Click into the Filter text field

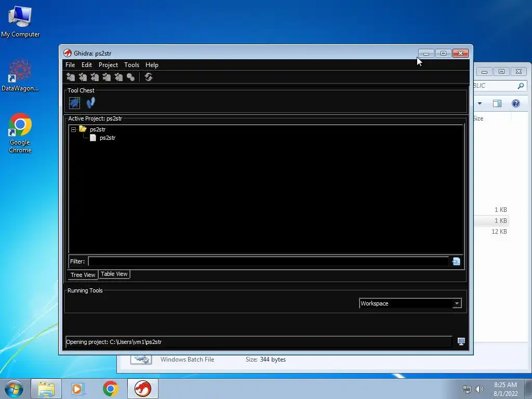(x=268, y=261)
